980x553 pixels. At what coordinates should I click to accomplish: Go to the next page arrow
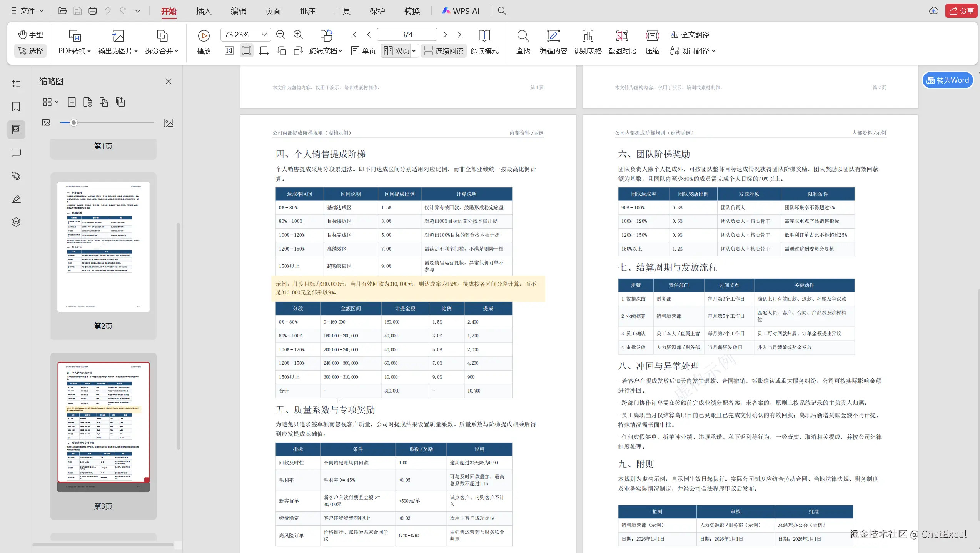[x=445, y=35]
